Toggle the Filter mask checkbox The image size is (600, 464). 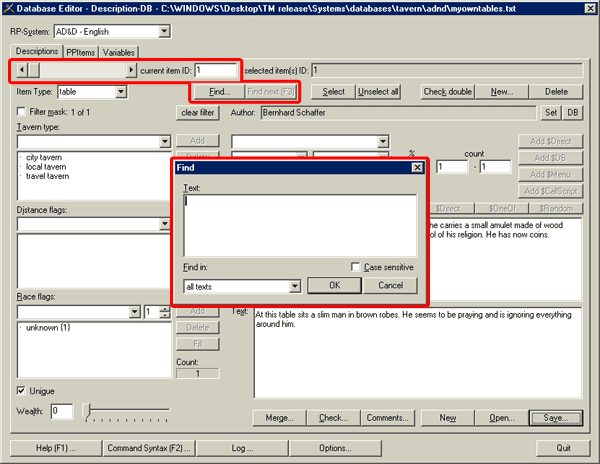[x=22, y=111]
